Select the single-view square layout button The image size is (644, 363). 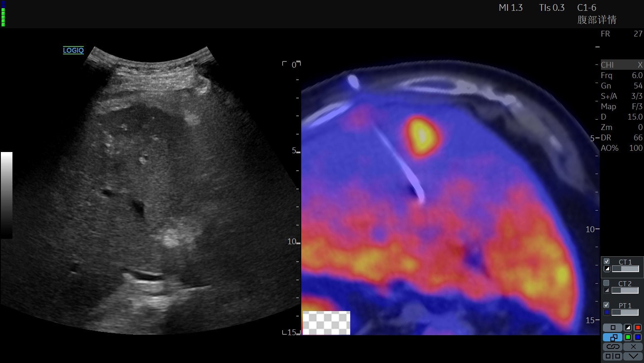[612, 328]
